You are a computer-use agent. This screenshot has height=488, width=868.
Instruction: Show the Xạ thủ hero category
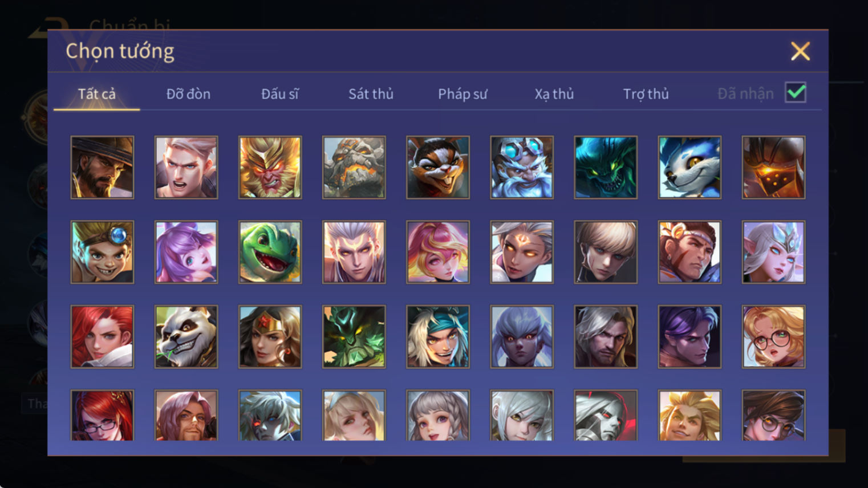[x=554, y=93]
